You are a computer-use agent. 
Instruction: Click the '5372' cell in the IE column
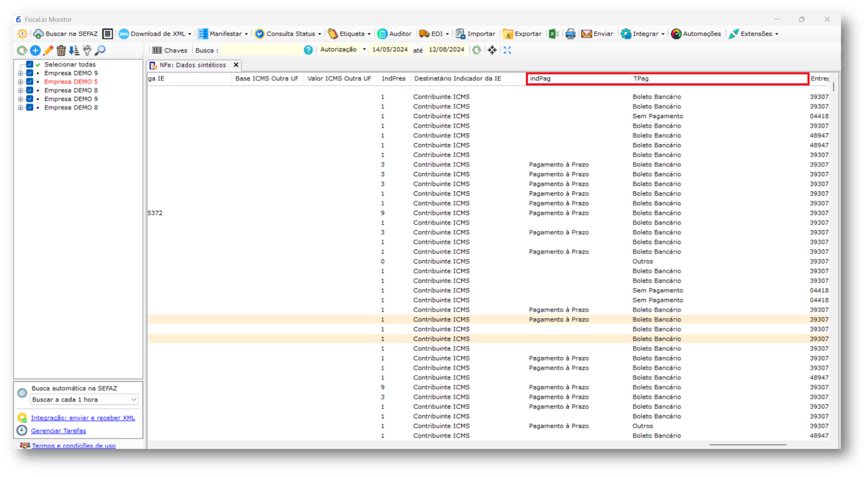(x=155, y=213)
